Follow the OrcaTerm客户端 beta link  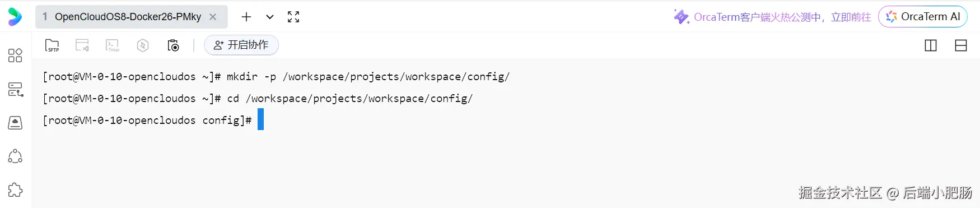click(773, 17)
